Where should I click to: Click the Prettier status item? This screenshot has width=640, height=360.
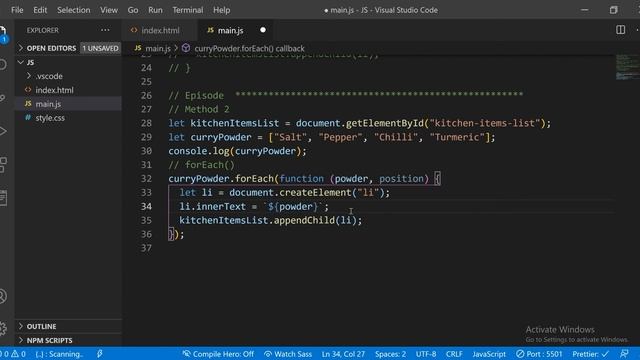point(590,354)
